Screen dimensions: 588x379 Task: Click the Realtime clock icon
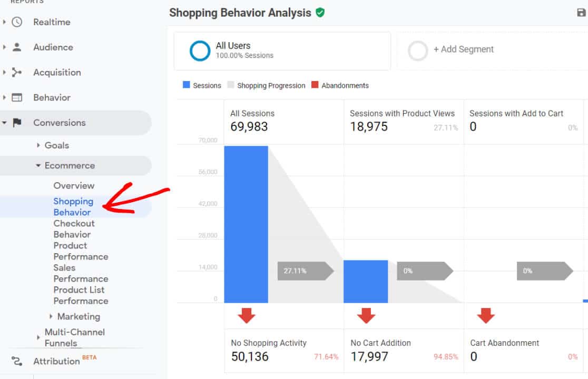coord(17,22)
